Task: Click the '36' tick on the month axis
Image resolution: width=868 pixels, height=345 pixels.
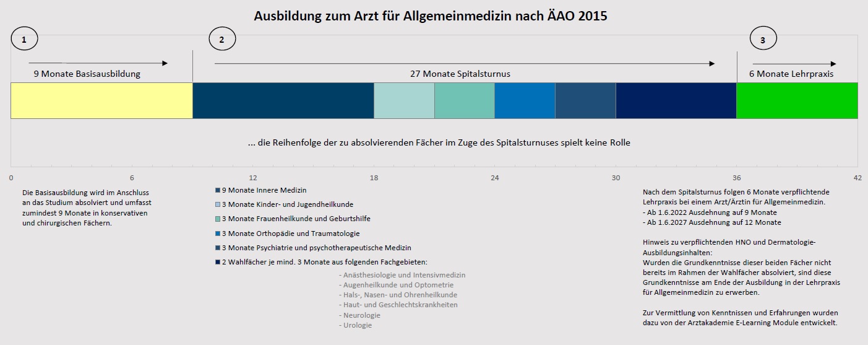Action: point(736,178)
